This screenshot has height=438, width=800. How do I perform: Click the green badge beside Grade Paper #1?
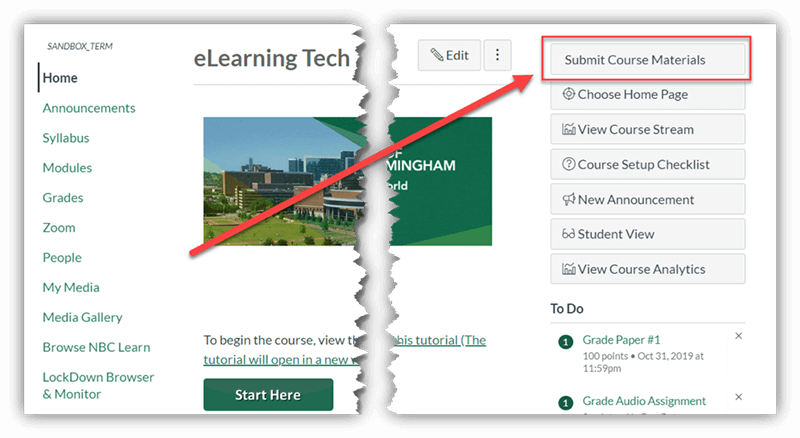565,342
